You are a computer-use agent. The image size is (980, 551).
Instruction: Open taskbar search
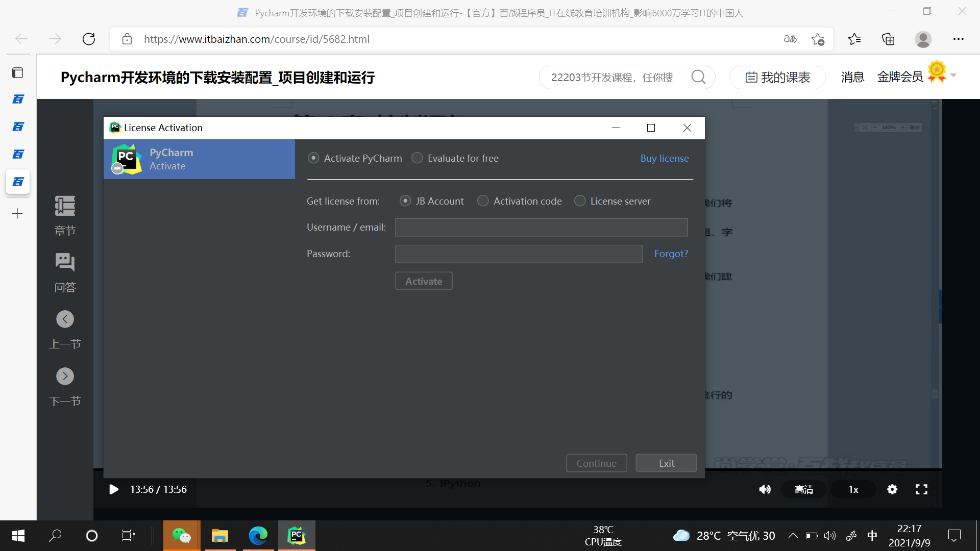click(x=55, y=536)
